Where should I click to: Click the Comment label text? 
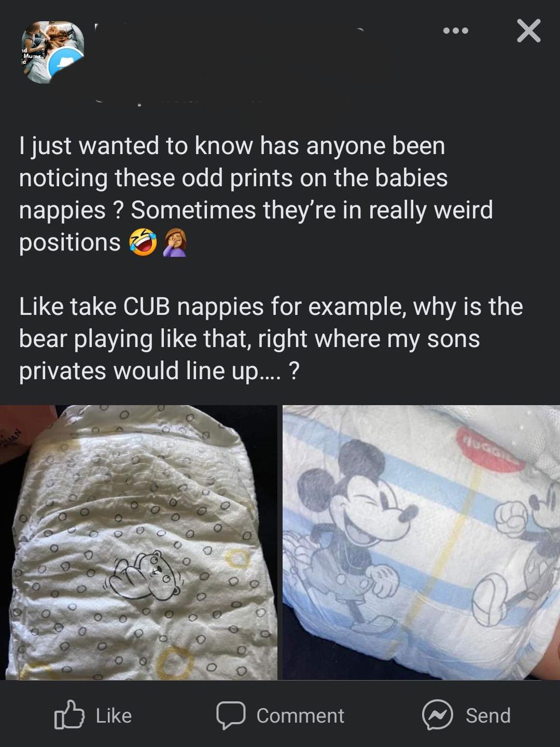(300, 716)
